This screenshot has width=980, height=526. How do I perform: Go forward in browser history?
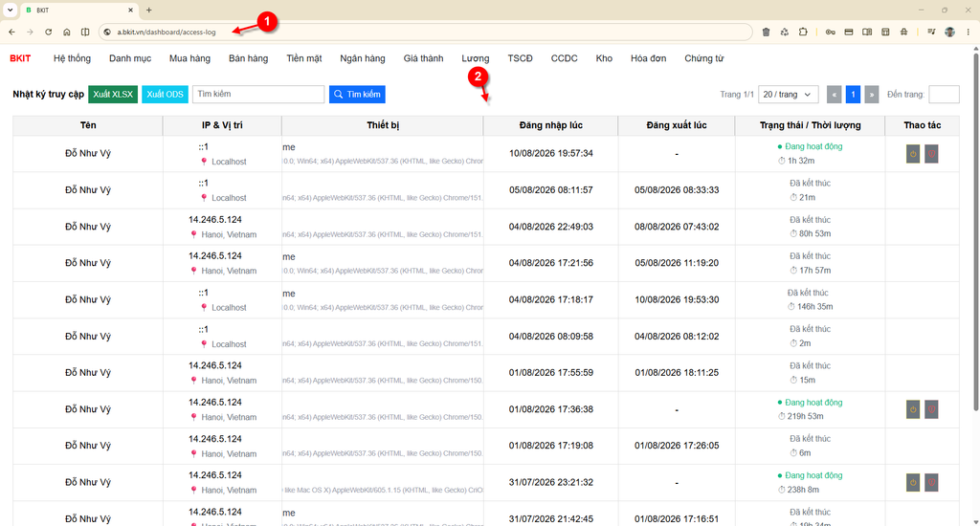click(x=30, y=32)
